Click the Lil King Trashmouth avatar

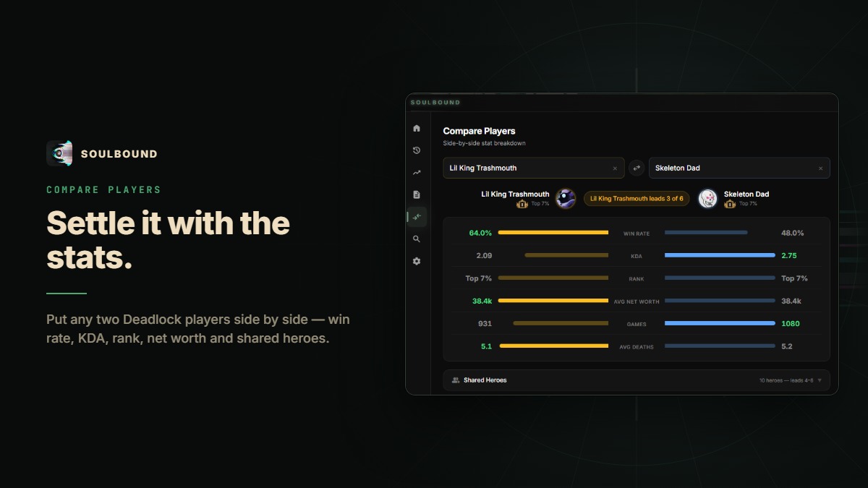[566, 198]
